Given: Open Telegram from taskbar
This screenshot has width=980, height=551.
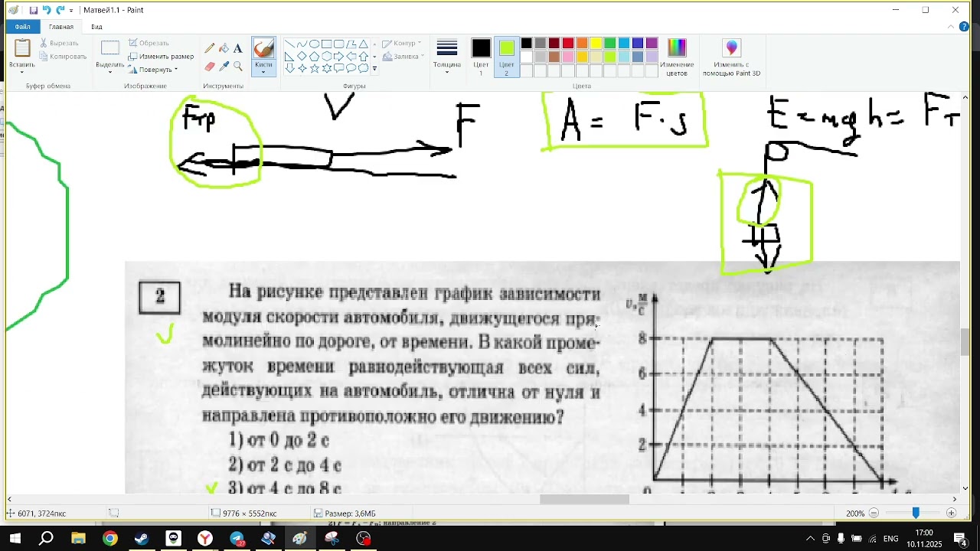Looking at the screenshot, I should [x=237, y=539].
